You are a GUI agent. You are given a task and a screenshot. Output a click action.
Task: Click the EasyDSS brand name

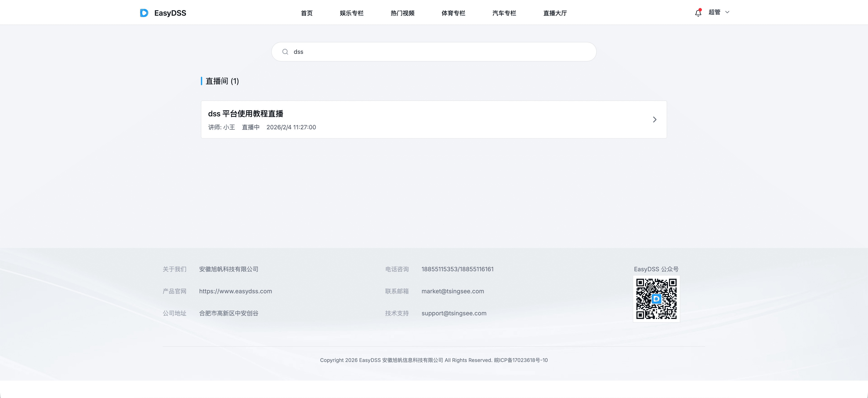[170, 13]
